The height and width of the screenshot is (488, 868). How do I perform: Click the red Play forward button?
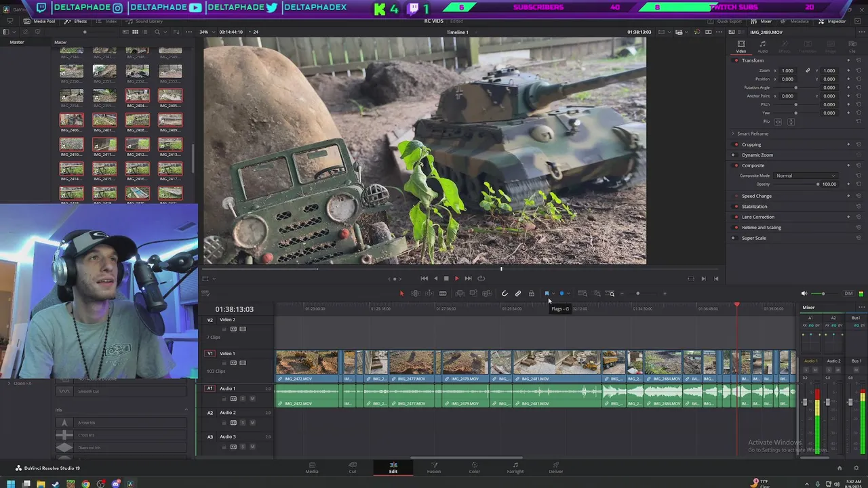(456, 279)
